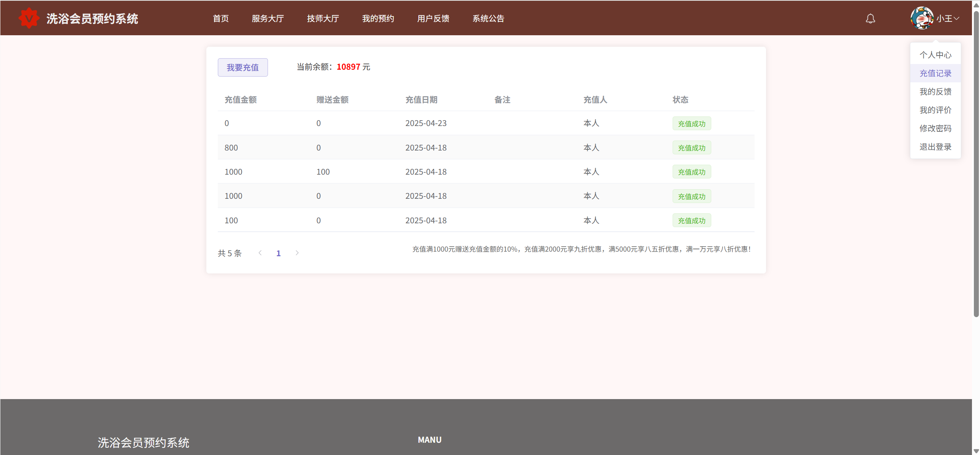980x455 pixels.
Task: Click 退出登录 to log out
Action: (935, 147)
